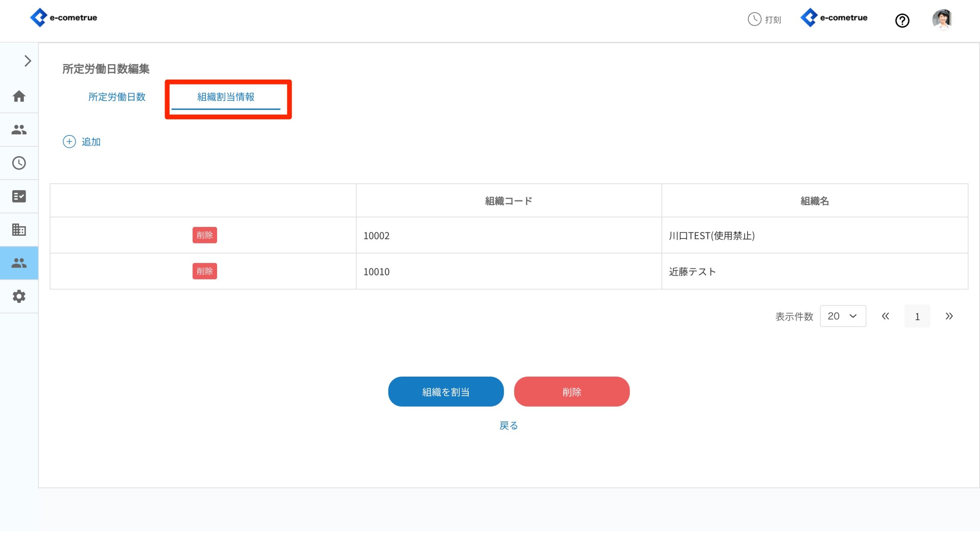Open the settings gear in sidebar
The width and height of the screenshot is (980, 545).
pyautogui.click(x=19, y=296)
